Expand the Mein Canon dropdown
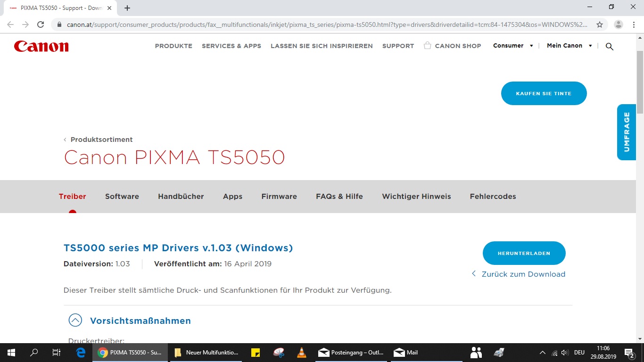This screenshot has width=644, height=362. coord(570,46)
